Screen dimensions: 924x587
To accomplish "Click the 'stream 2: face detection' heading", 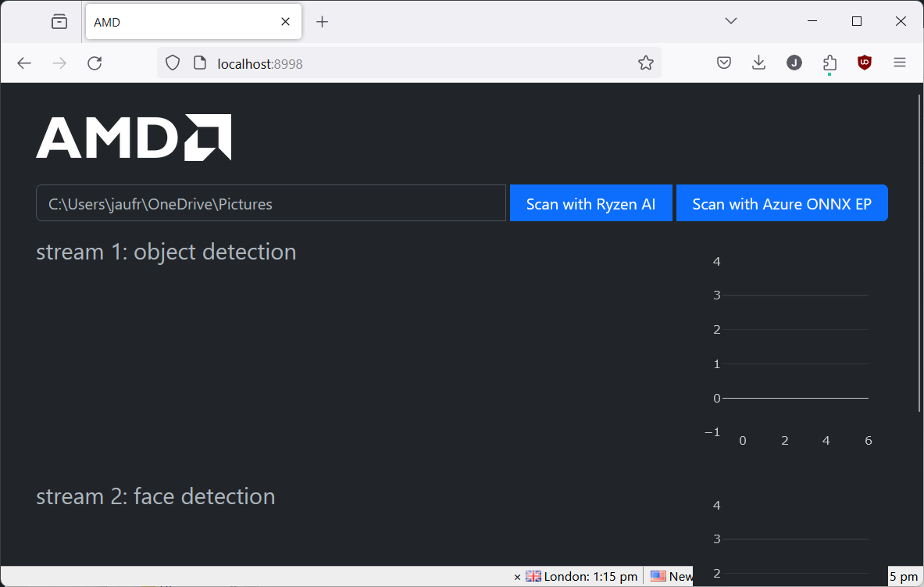I will pos(155,497).
